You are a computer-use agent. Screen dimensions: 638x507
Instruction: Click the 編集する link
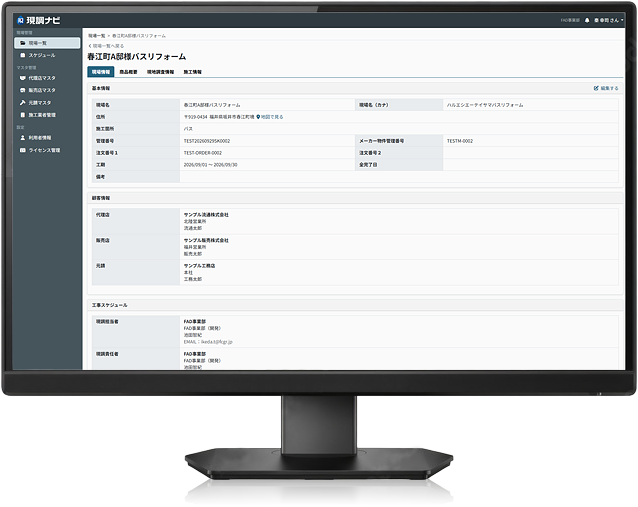[x=606, y=88]
